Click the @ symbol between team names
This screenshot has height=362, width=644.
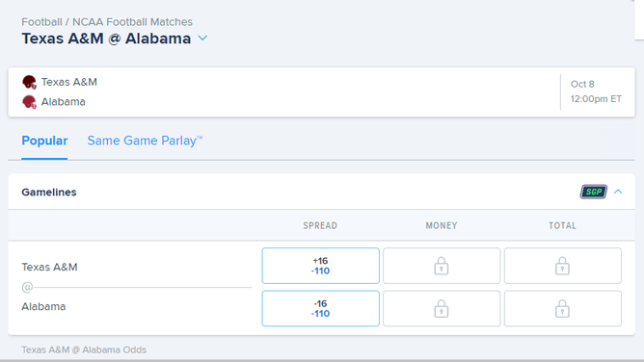[27, 287]
